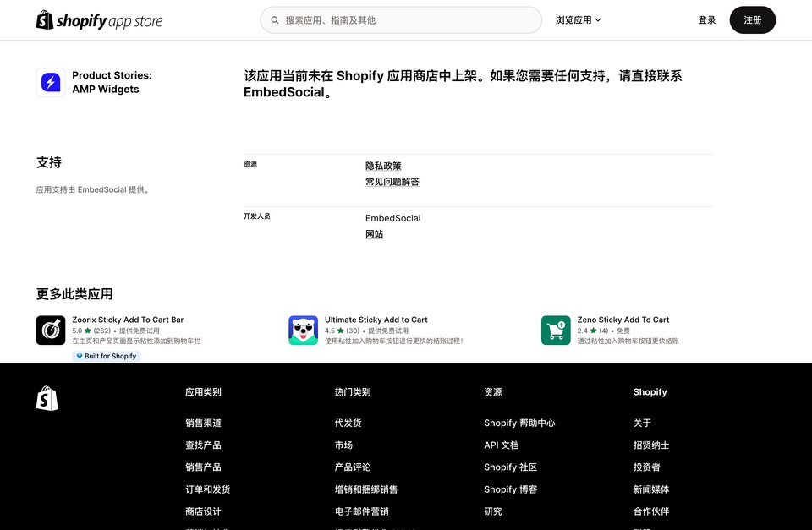The image size is (812, 530).
Task: Click the 更多此类应用 heading
Action: (74, 294)
